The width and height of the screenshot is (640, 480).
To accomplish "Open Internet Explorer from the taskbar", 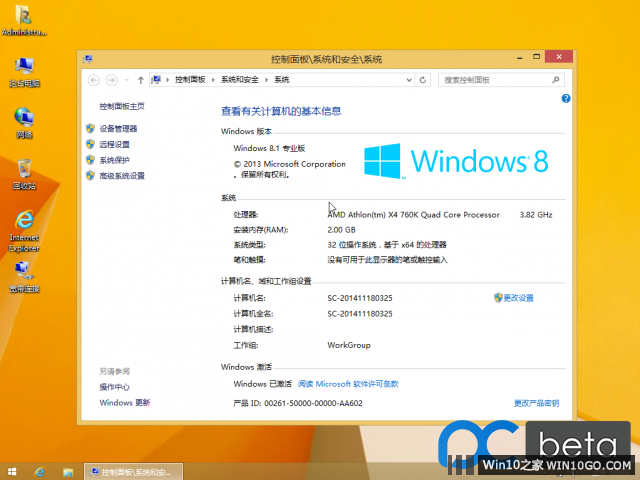I will pyautogui.click(x=40, y=470).
